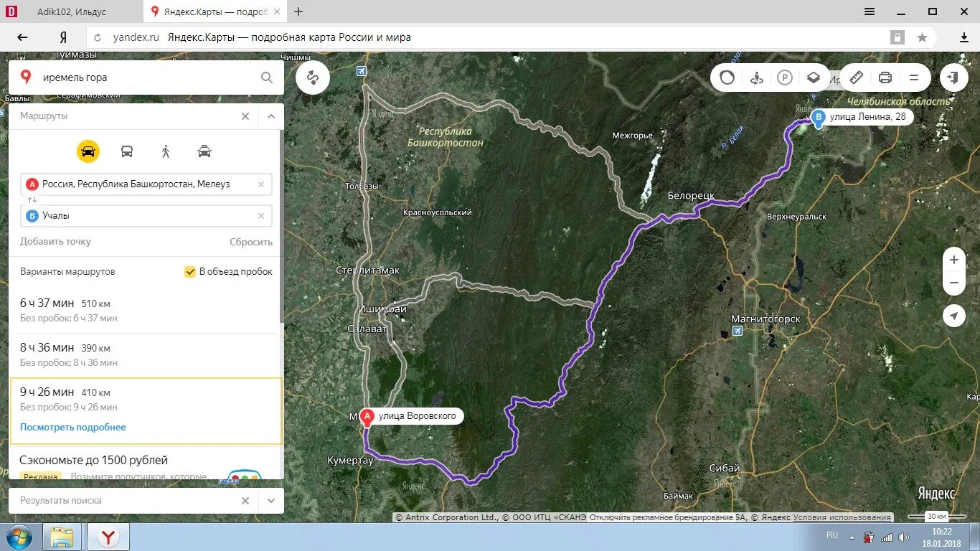Enable street panoramas mode
The height and width of the screenshot is (551, 980).
click(756, 77)
